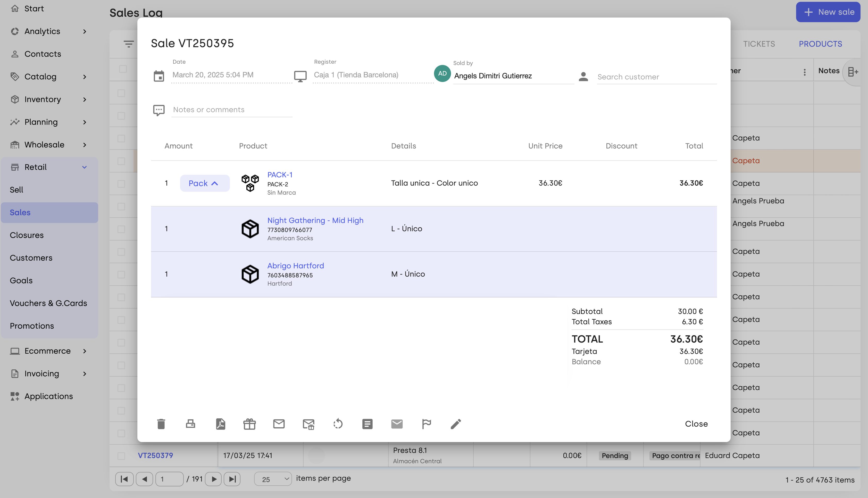Switch to the TICKETS tab

pos(759,44)
